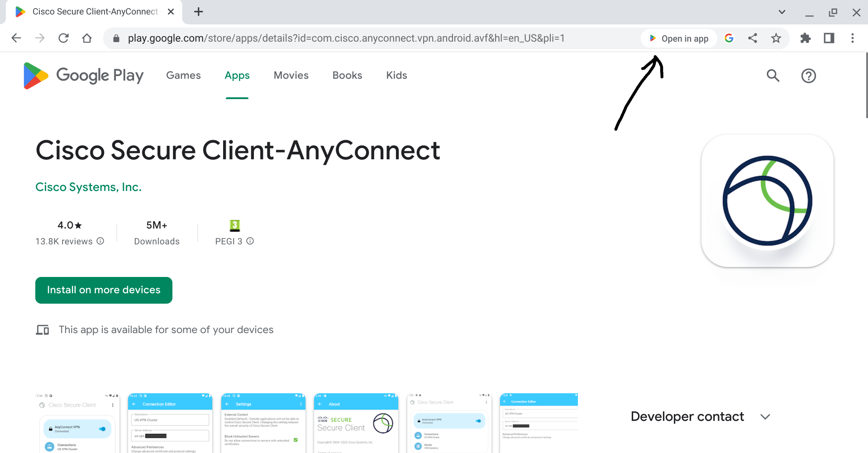Click the PEGI 3 info icon
The image size is (868, 453).
tap(250, 241)
